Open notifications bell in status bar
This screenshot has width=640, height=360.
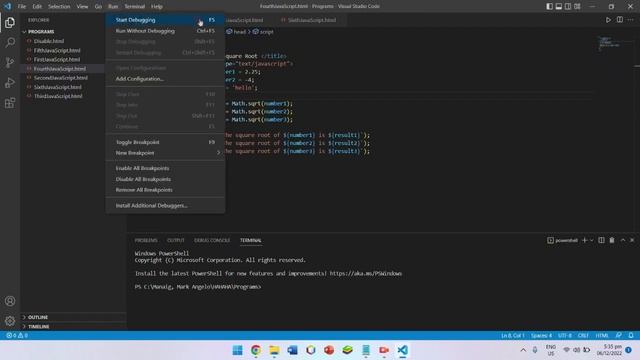pos(631,335)
